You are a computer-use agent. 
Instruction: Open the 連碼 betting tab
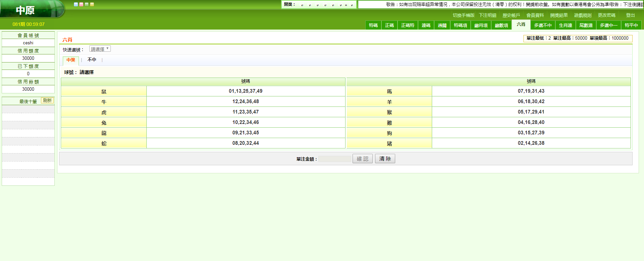426,25
